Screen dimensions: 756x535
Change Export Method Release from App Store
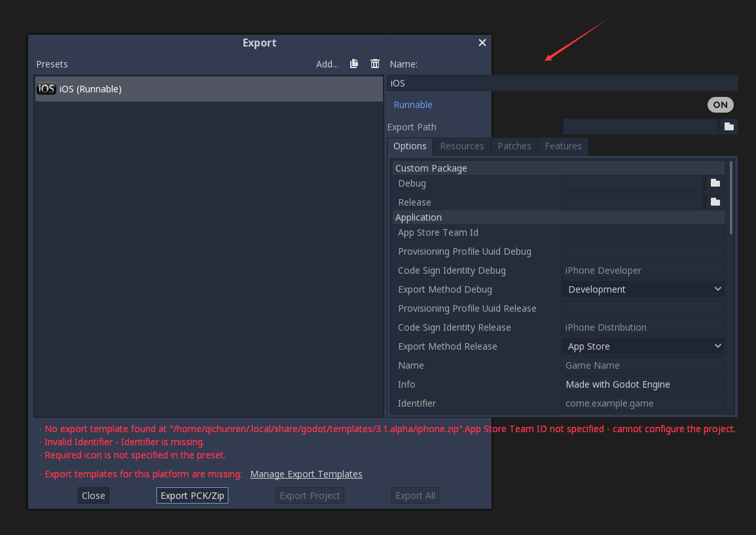click(x=642, y=346)
